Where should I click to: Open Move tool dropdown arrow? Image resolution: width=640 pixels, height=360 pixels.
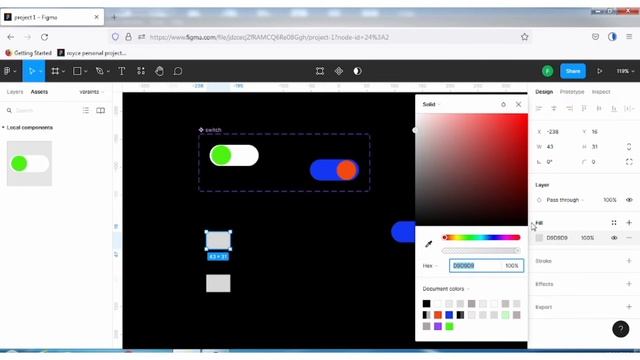[x=40, y=71]
